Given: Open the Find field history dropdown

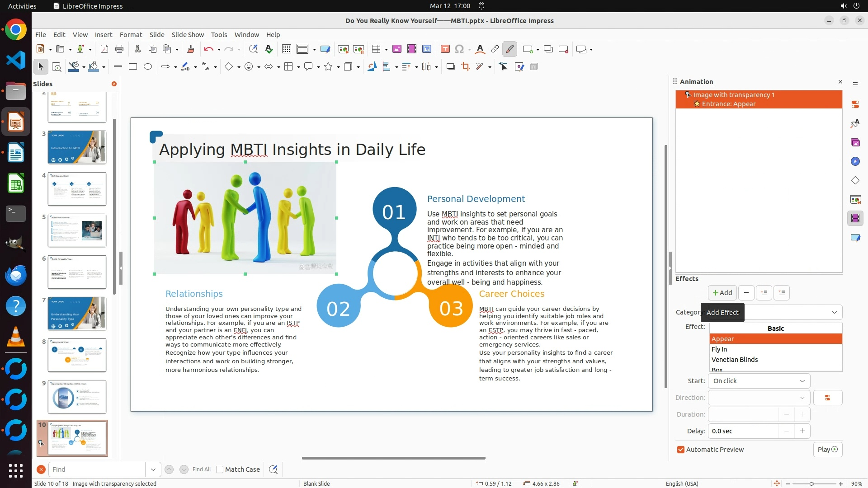Looking at the screenshot, I should click(153, 469).
